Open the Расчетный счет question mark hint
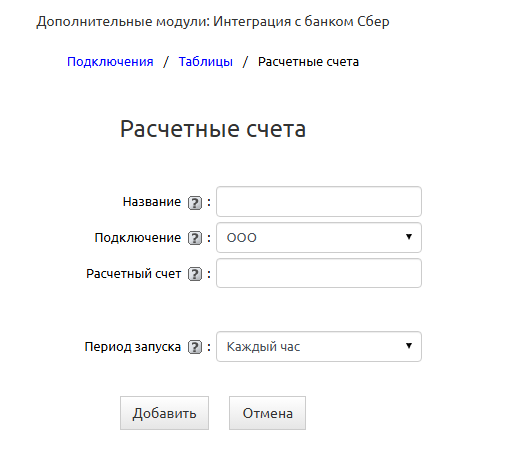The height and width of the screenshot is (473, 517). coord(195,274)
